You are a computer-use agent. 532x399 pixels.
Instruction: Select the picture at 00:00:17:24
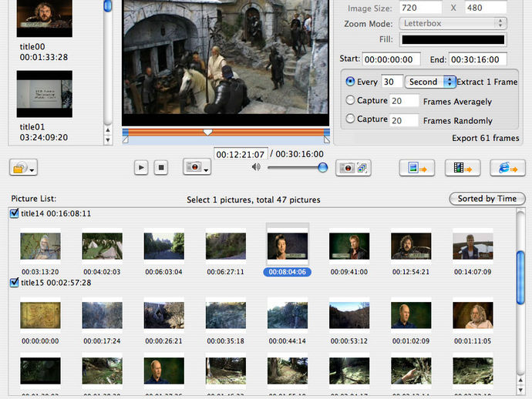tap(102, 315)
